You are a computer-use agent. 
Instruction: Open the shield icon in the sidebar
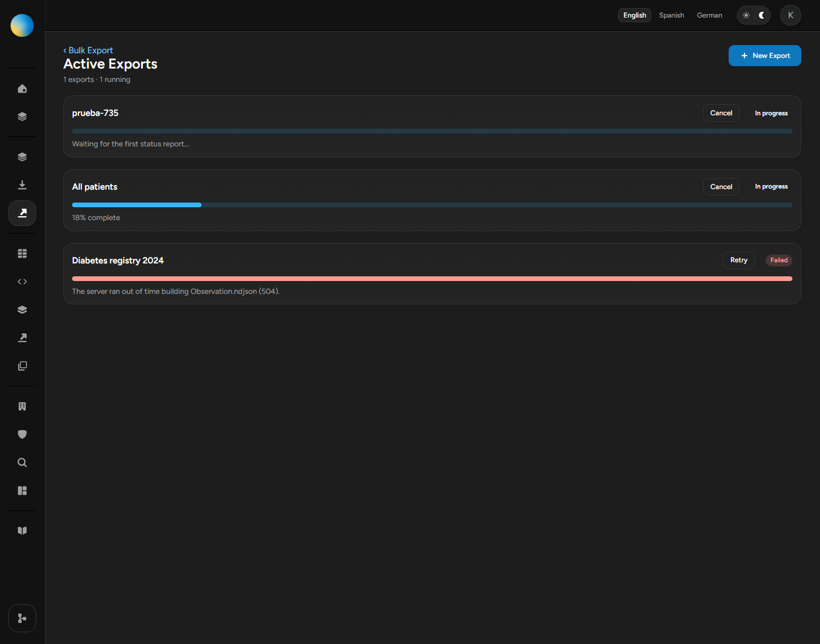click(22, 434)
